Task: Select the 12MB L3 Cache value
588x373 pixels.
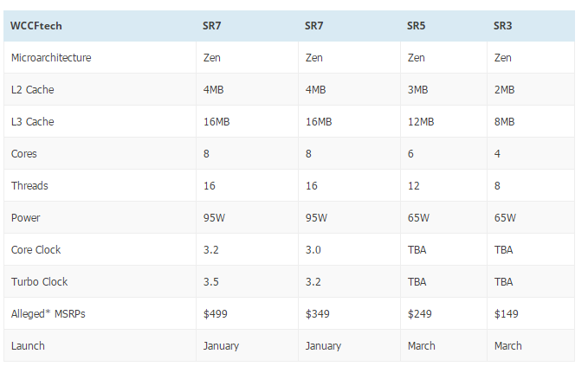Action: [x=420, y=122]
